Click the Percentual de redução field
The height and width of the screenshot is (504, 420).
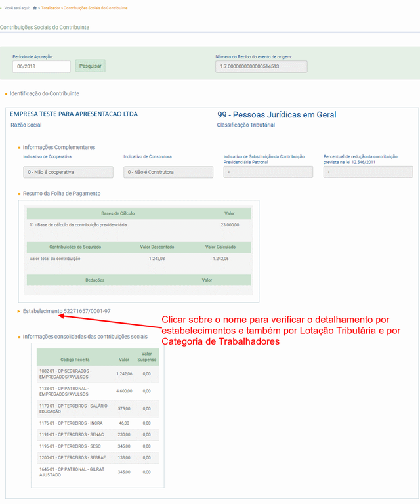[x=367, y=172]
